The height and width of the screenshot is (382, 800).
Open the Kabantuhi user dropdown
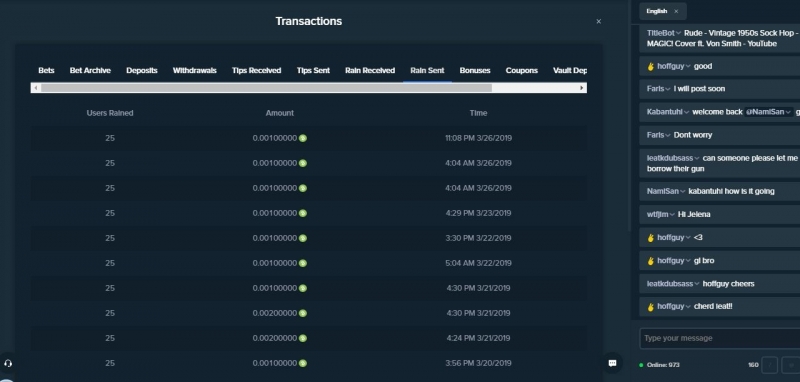click(687, 112)
